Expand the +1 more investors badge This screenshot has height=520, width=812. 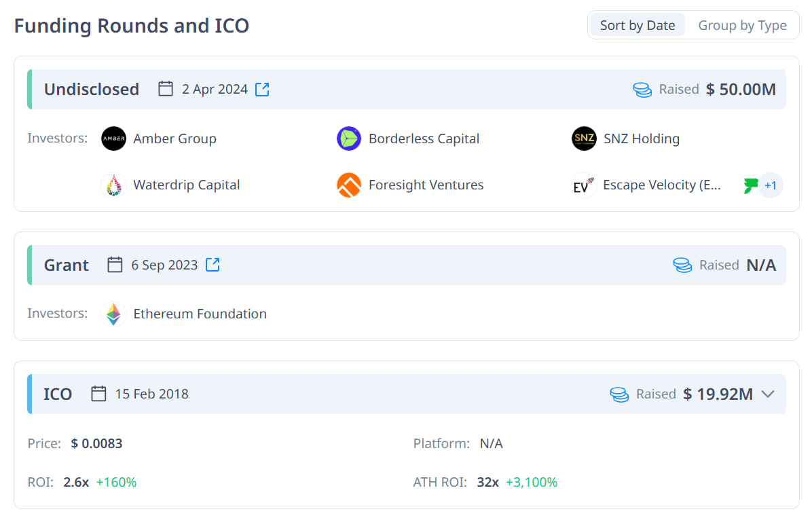[x=771, y=185]
